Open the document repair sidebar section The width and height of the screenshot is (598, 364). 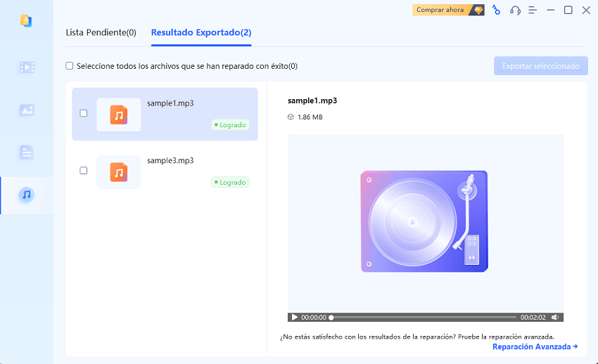click(x=27, y=152)
